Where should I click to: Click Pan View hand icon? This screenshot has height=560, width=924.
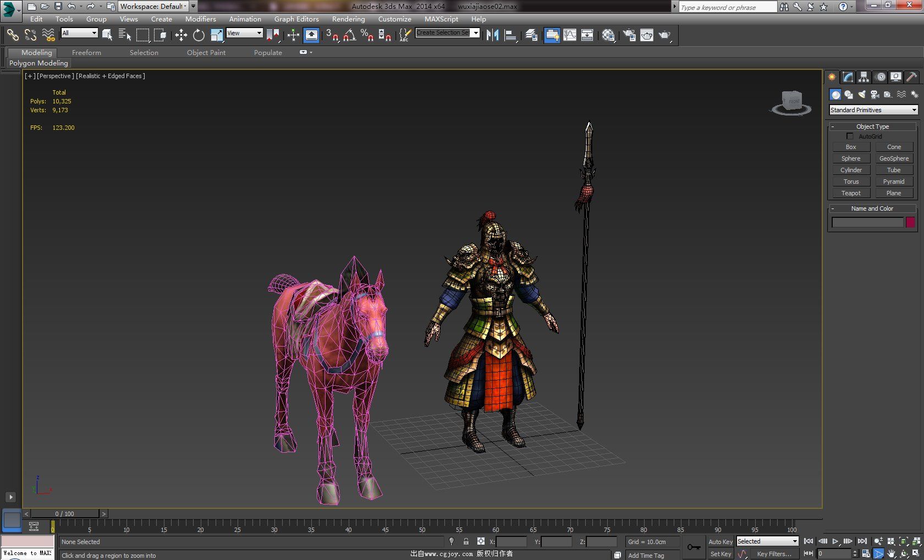click(x=891, y=554)
